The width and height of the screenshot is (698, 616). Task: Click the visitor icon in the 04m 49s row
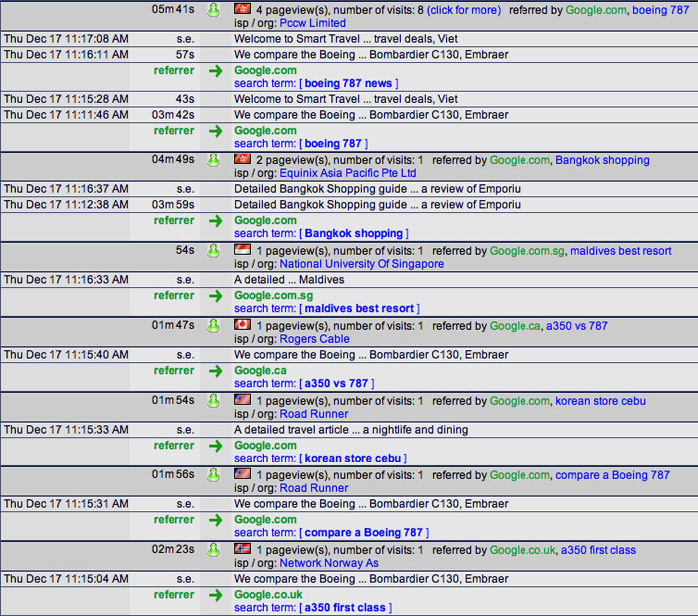213,160
